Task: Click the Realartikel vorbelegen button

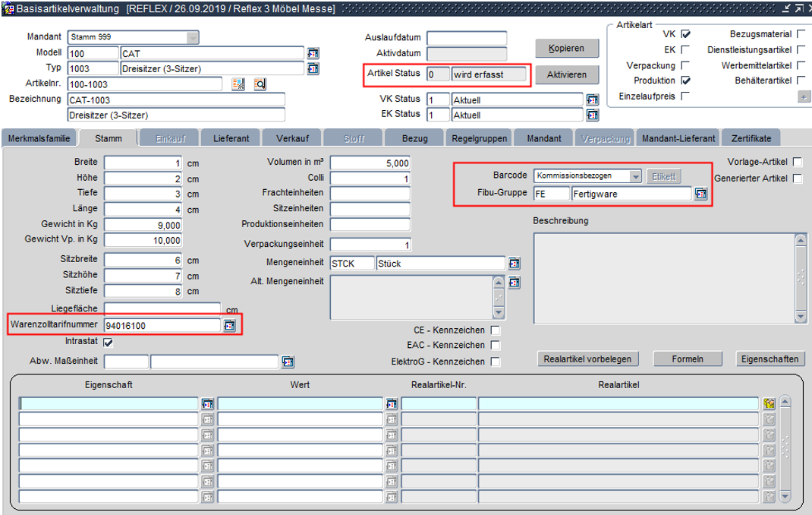Action: point(587,359)
